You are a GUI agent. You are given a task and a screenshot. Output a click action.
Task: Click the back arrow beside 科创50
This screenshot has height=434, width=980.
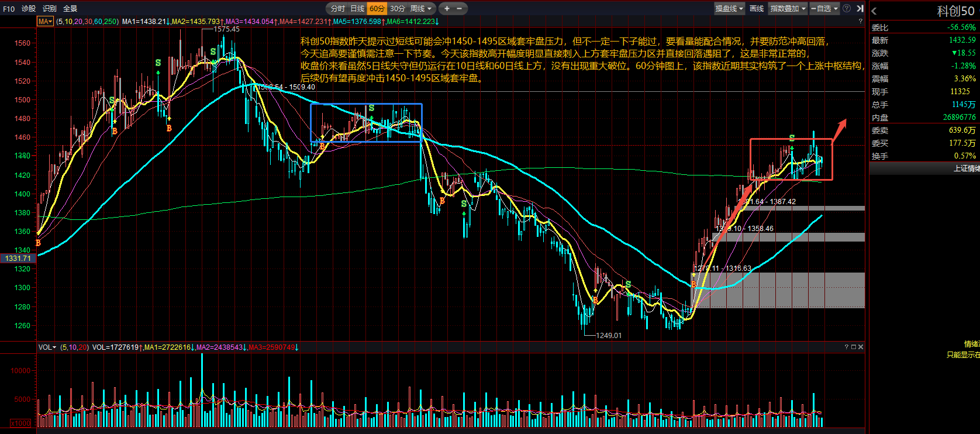coord(874,11)
